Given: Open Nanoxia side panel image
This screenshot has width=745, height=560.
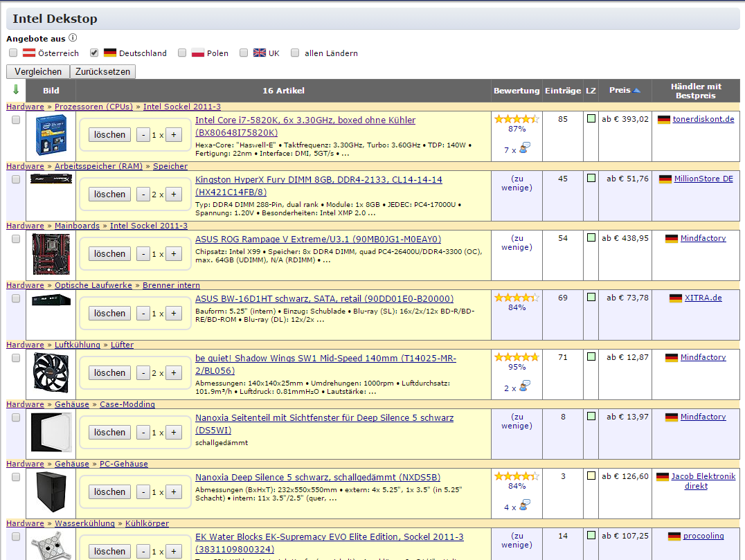Looking at the screenshot, I should [51, 432].
